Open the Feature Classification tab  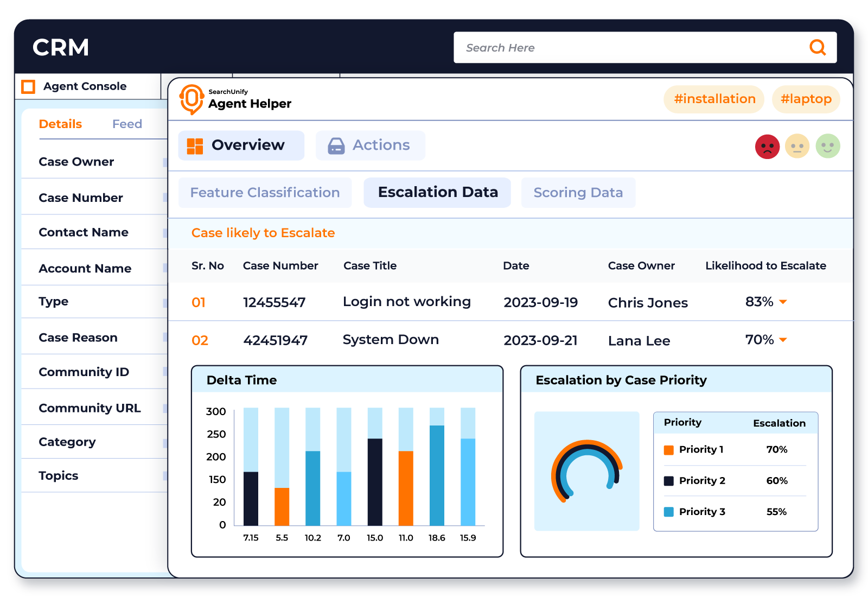[x=265, y=193]
